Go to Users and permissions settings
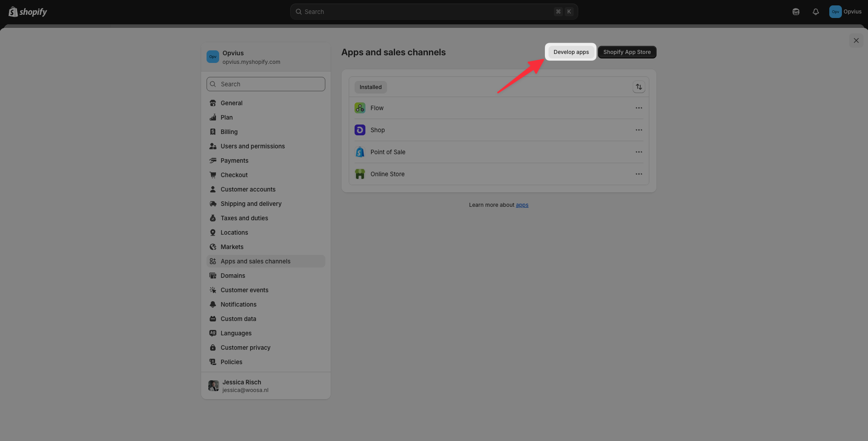This screenshot has width=868, height=441. coord(266,146)
